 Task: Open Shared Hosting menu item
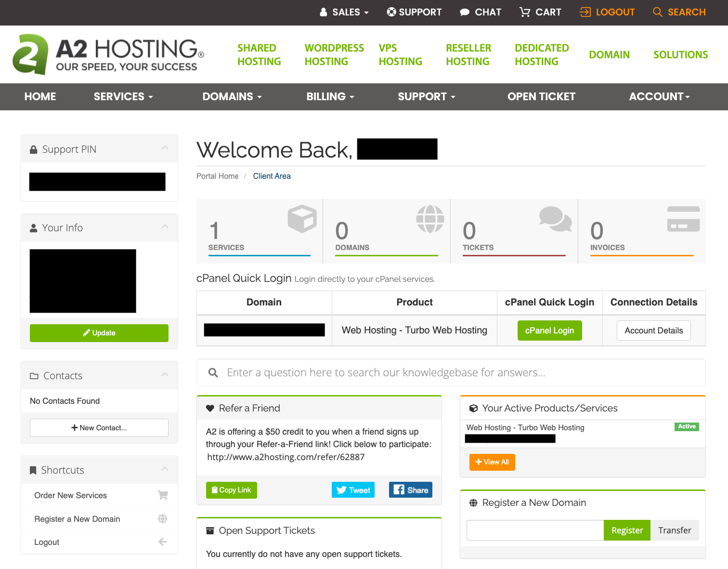(x=259, y=54)
